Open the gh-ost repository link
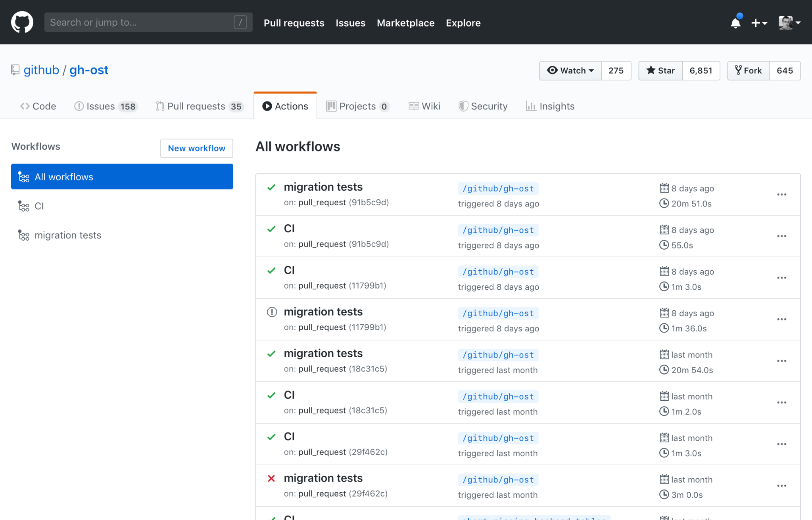Image resolution: width=812 pixels, height=520 pixels. (89, 70)
